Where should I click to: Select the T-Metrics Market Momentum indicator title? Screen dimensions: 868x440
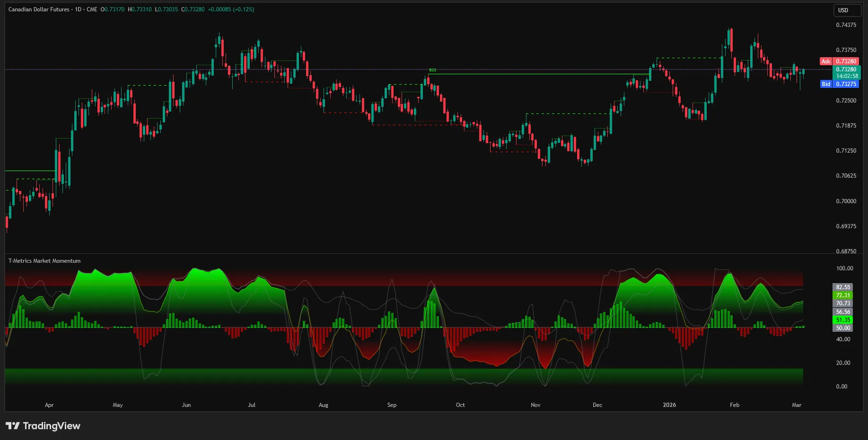(x=44, y=261)
